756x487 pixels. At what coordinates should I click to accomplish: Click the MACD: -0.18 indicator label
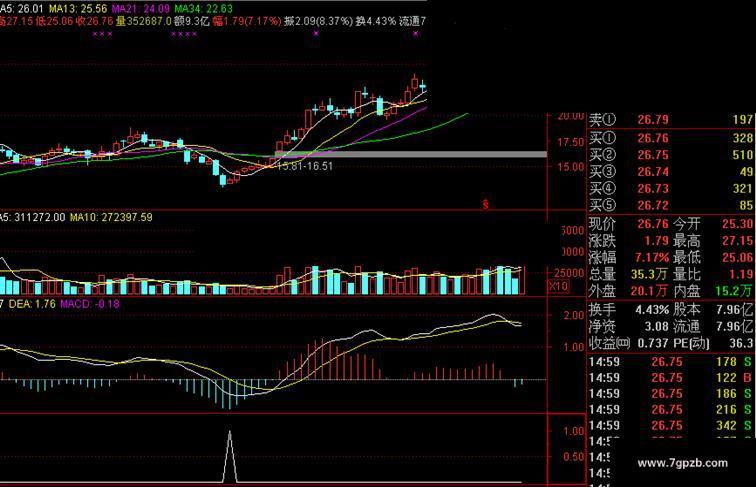[x=90, y=304]
